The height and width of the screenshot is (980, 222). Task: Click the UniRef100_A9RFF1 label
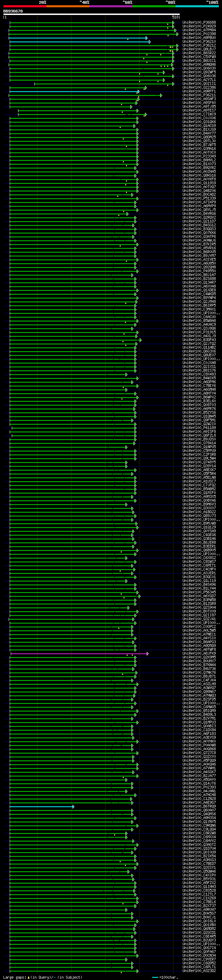[x=199, y=91]
